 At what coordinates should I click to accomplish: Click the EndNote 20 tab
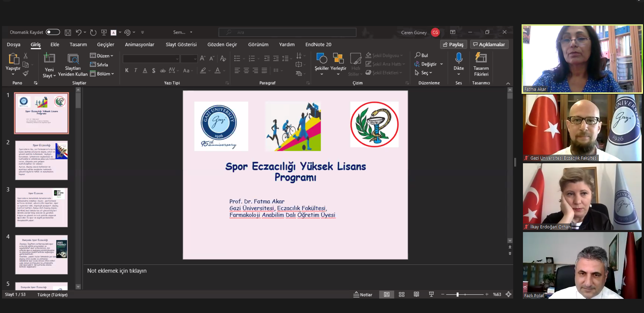click(318, 45)
